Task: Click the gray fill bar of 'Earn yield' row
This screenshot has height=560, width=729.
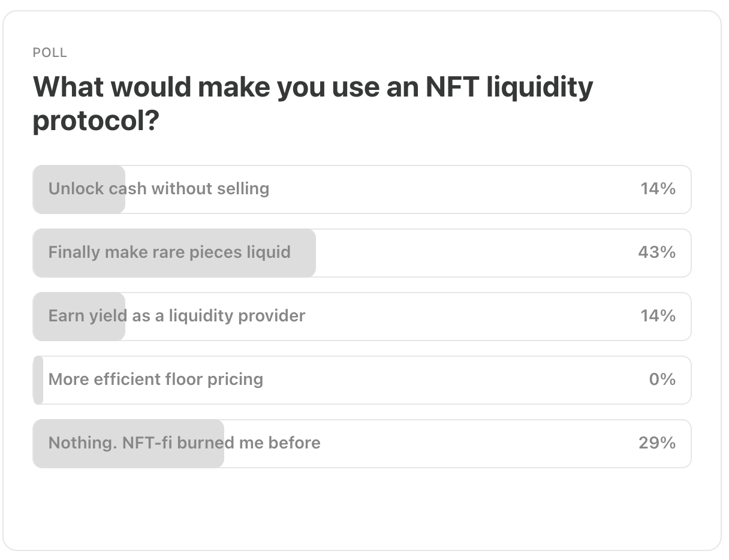Action: [79, 317]
